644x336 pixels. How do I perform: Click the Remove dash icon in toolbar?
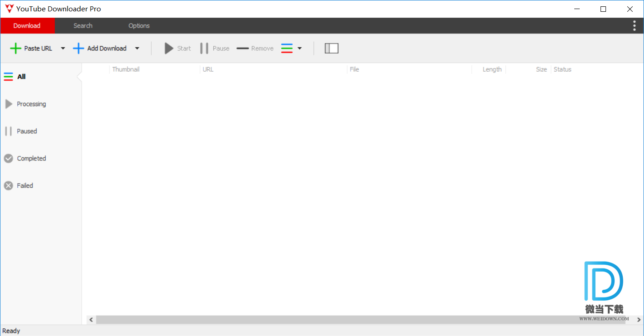(243, 49)
